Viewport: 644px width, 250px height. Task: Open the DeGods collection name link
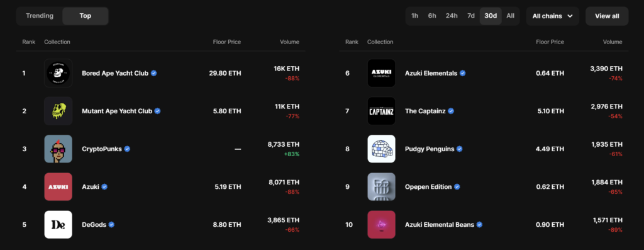pos(94,225)
